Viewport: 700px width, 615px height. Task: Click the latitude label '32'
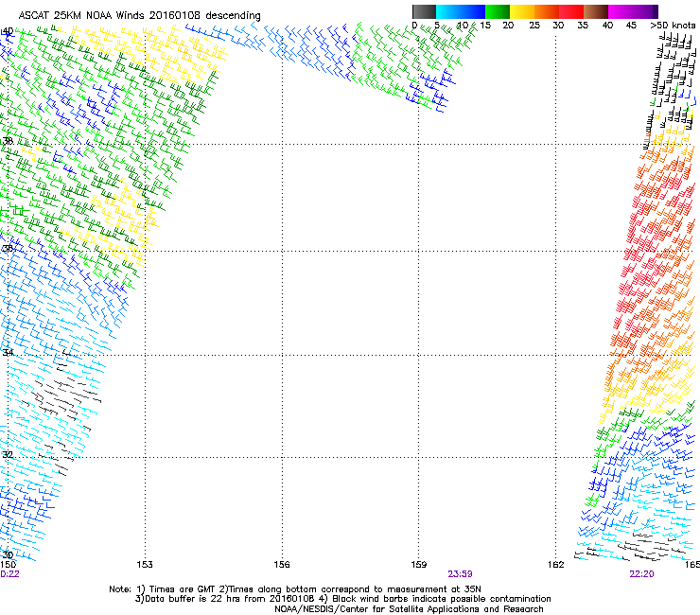point(8,455)
